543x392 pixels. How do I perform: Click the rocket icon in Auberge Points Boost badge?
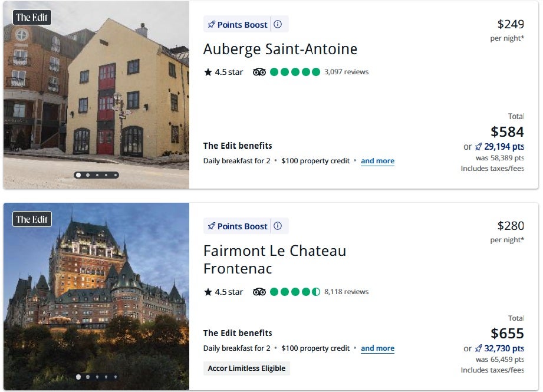[212, 25]
